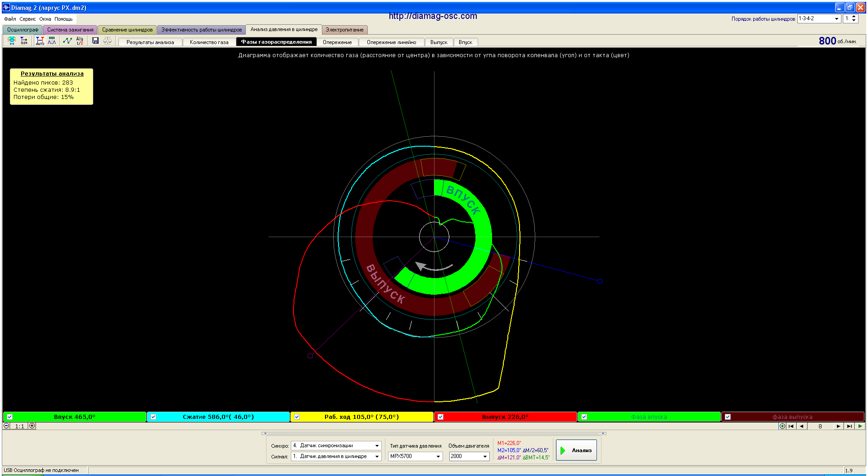Jump to the first frame
The width and height of the screenshot is (868, 476).
791,426
